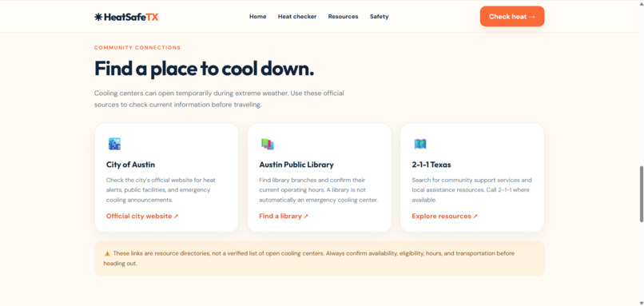Click the '2-1-1 Texas' card title

[431, 165]
